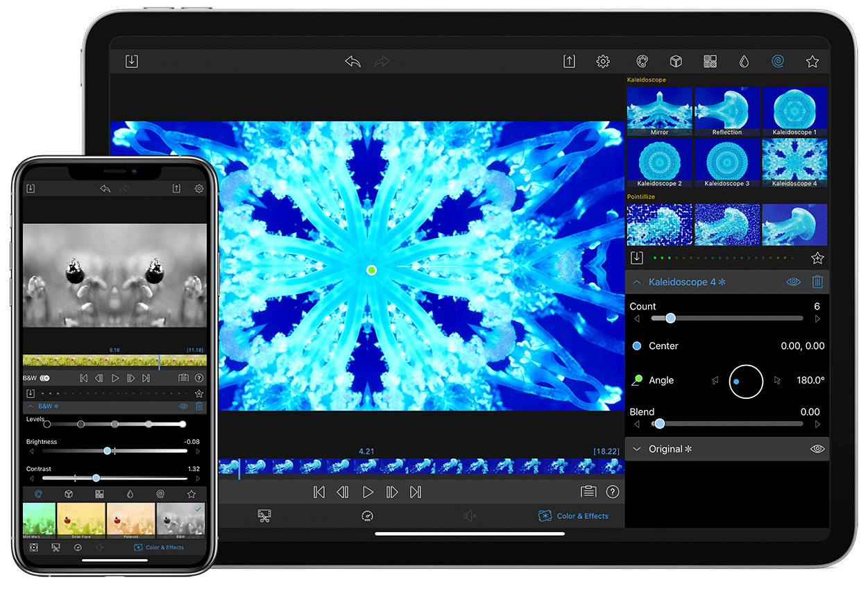Viewport: 868px width, 591px height.
Task: Tap iPhone help question mark
Action: 199,378
